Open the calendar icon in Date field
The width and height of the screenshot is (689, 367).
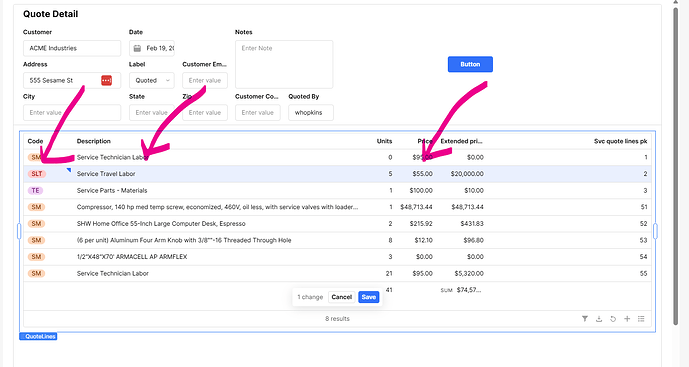point(137,48)
